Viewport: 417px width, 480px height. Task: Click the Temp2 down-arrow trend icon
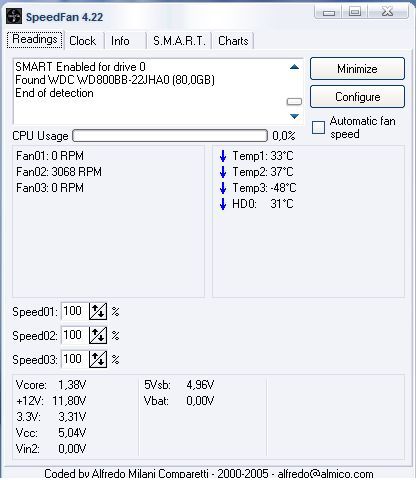tap(223, 172)
